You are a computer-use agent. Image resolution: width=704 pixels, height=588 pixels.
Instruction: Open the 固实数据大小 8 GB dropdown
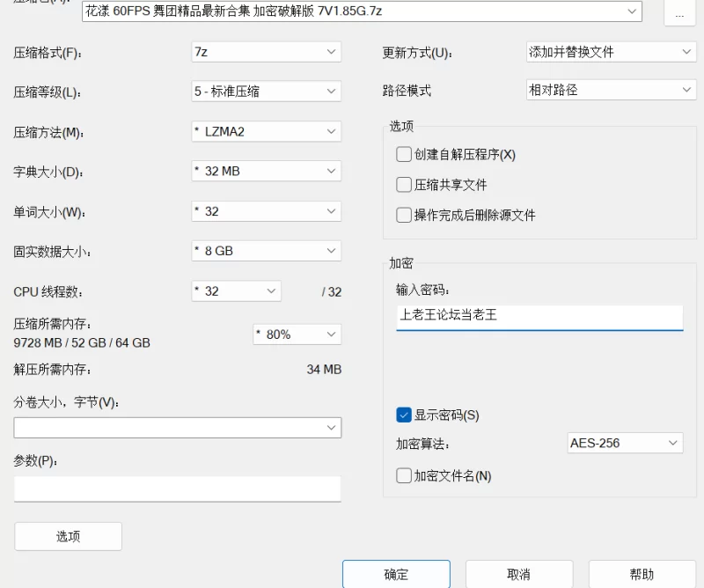pos(267,251)
